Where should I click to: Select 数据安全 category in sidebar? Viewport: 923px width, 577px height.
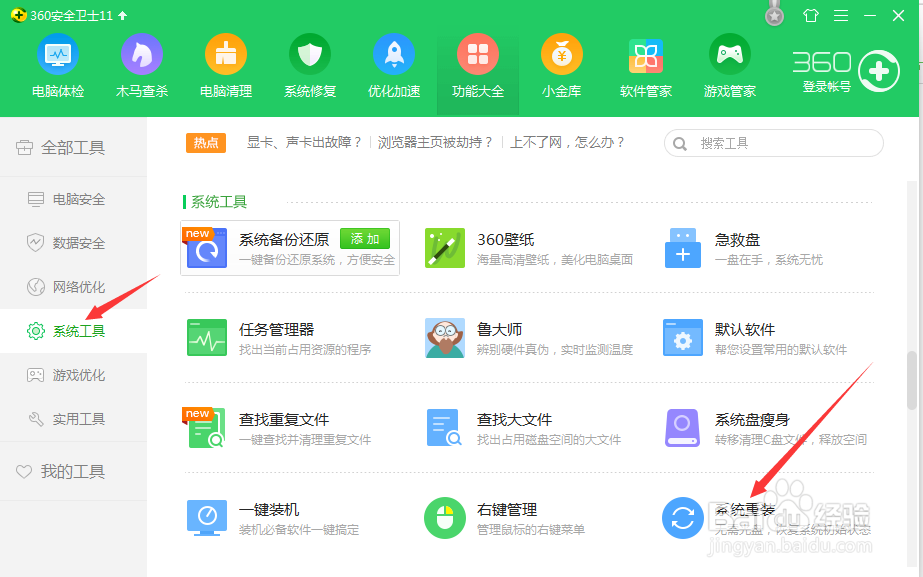click(x=73, y=243)
